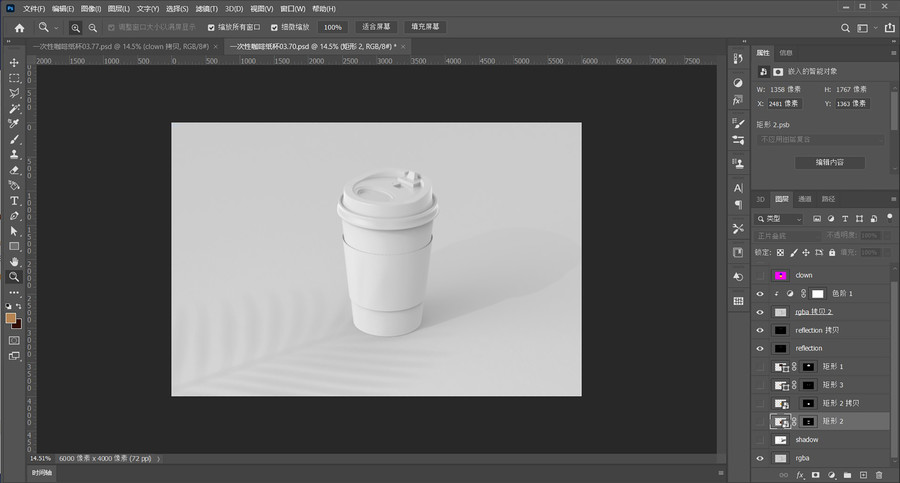The image size is (900, 483).
Task: Go to the Home screen
Action: click(20, 28)
